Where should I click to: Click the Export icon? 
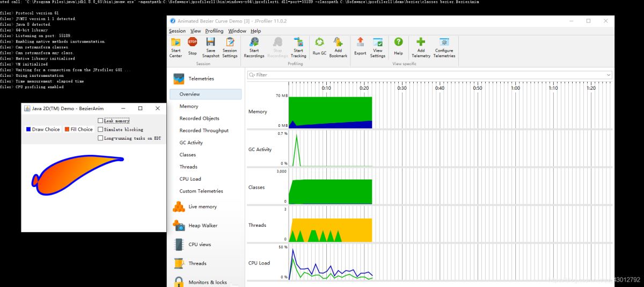click(360, 42)
